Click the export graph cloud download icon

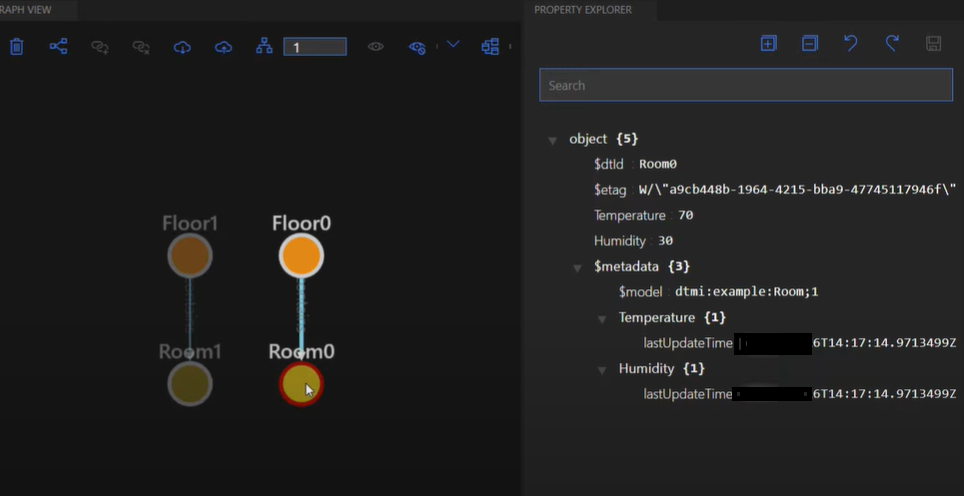[182, 46]
